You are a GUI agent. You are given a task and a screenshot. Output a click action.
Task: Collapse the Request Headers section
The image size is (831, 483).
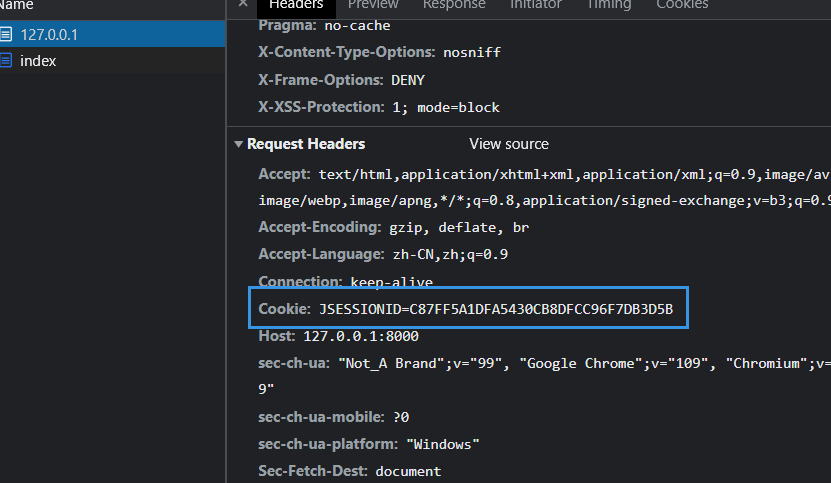click(239, 144)
